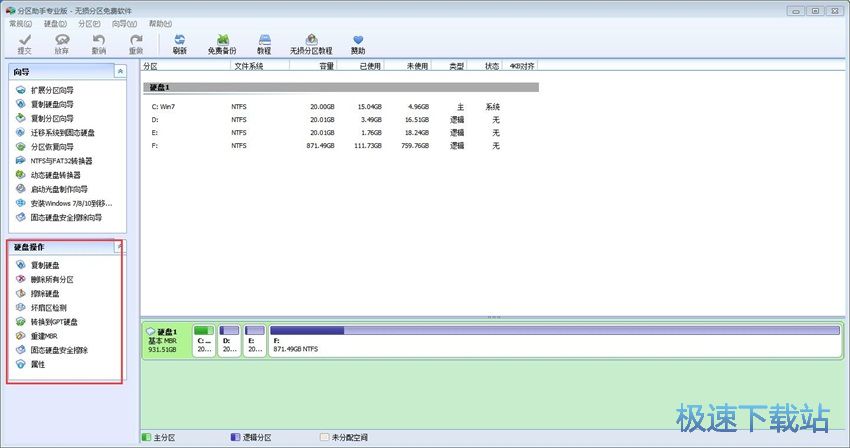Select the F: 871.49GB NTFS block in disk map

click(x=555, y=341)
